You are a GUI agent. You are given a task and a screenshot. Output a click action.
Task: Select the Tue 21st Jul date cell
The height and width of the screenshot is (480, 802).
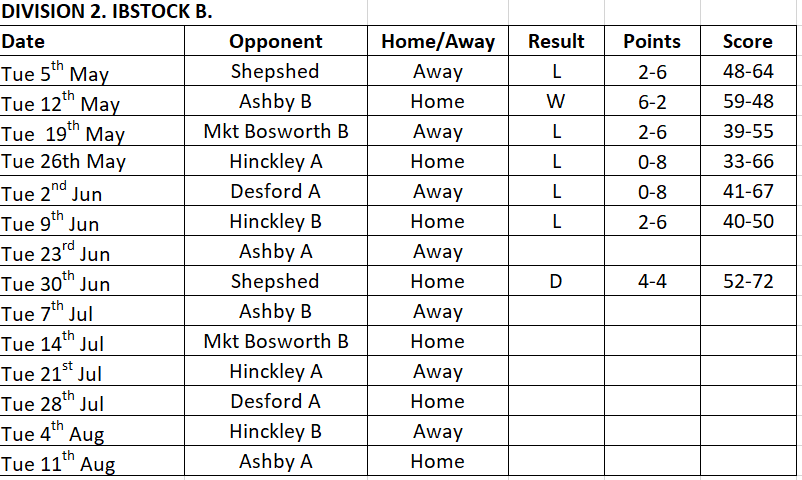(x=92, y=371)
